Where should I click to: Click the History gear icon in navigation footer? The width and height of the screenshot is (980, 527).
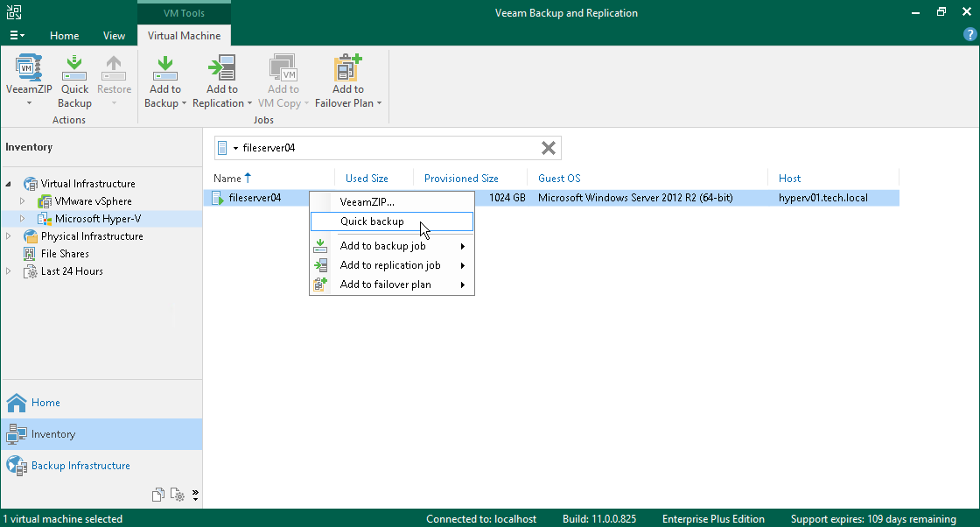tap(178, 495)
